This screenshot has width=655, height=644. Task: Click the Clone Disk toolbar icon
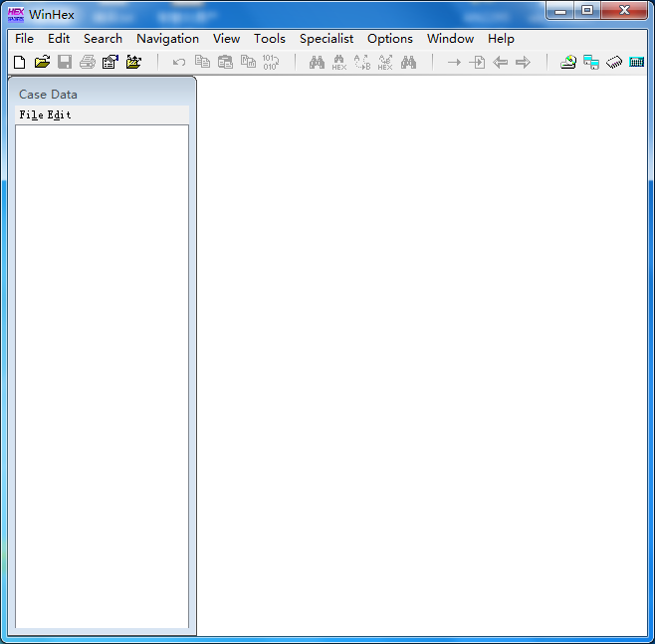tap(591, 63)
